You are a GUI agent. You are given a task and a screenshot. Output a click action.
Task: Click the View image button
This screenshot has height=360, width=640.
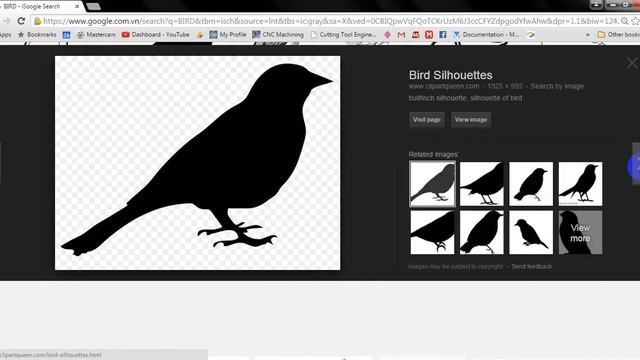coord(471,120)
